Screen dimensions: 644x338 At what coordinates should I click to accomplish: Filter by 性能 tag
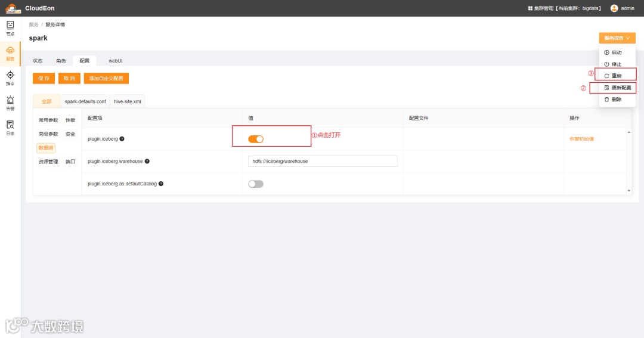70,120
